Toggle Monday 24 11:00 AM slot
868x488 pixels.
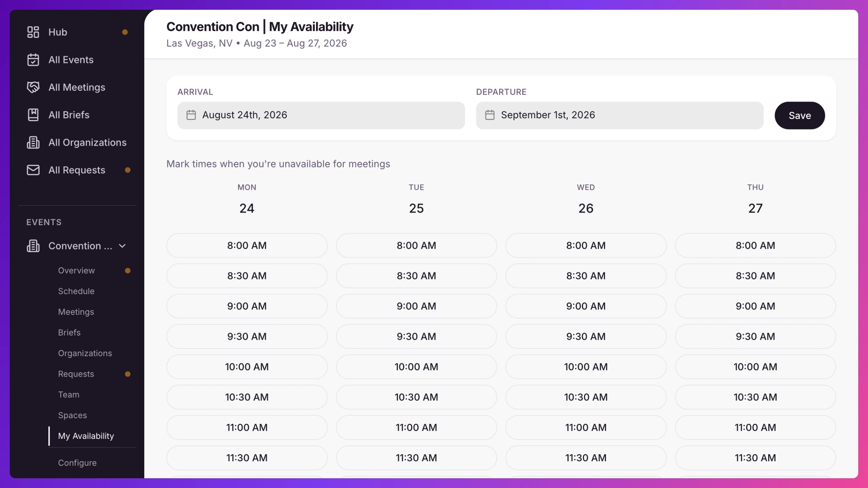(247, 428)
